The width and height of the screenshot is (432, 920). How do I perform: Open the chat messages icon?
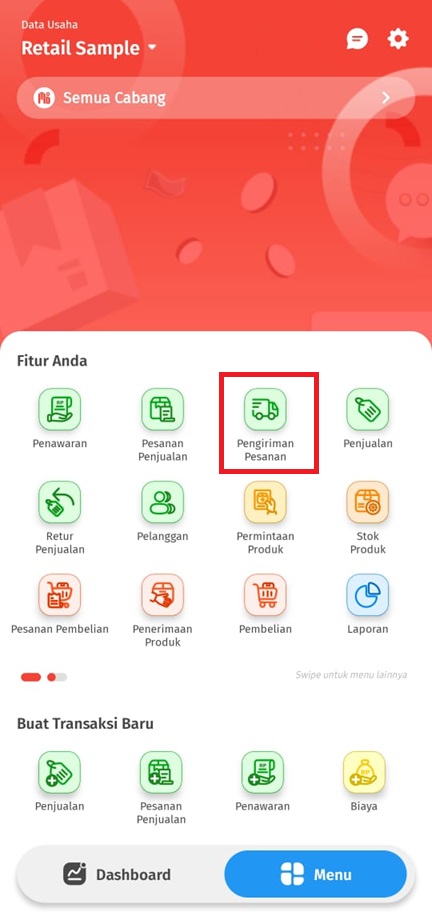[357, 39]
